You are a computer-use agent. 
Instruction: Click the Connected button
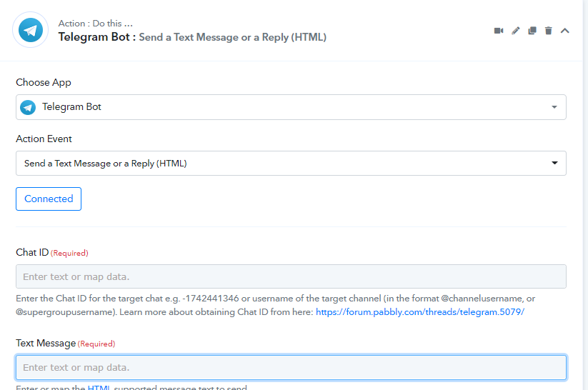point(49,199)
